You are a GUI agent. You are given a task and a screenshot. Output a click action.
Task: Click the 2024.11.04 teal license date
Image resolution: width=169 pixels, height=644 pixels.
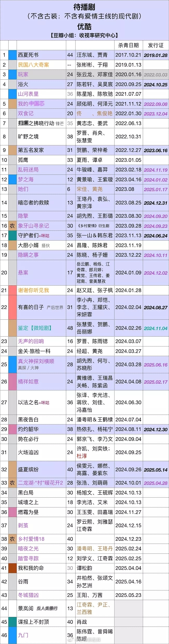[156, 328]
